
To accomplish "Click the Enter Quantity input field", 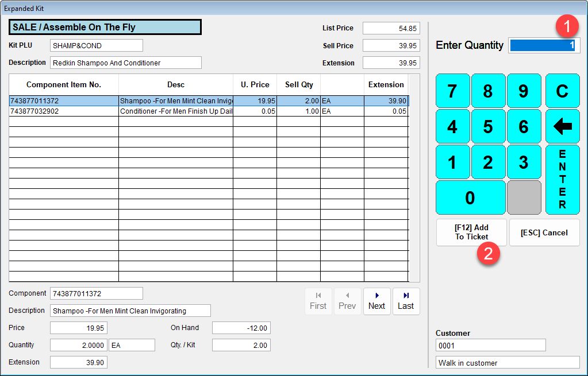I will click(x=544, y=45).
